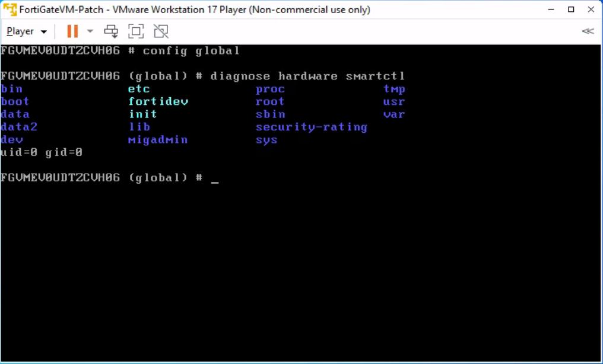
Task: Click the 'security-rating' directory name in console
Action: pos(311,127)
